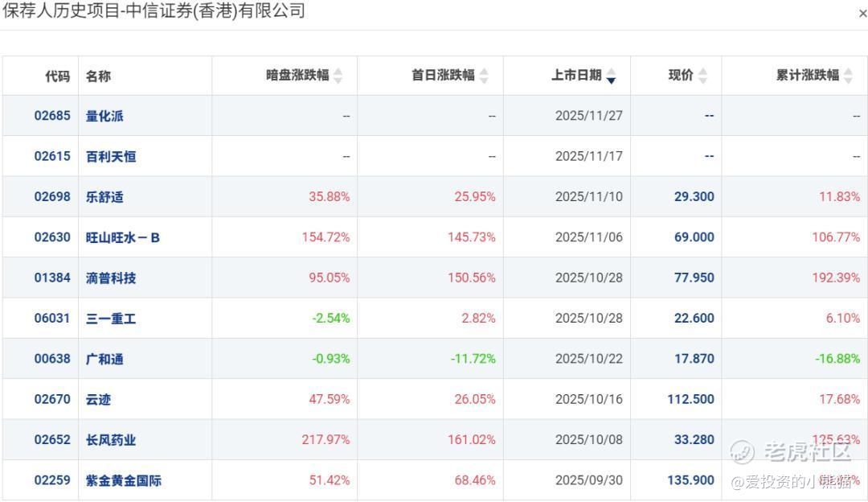This screenshot has width=868, height=502.
Task: Select first-day change -11.72%
Action: pos(473,359)
